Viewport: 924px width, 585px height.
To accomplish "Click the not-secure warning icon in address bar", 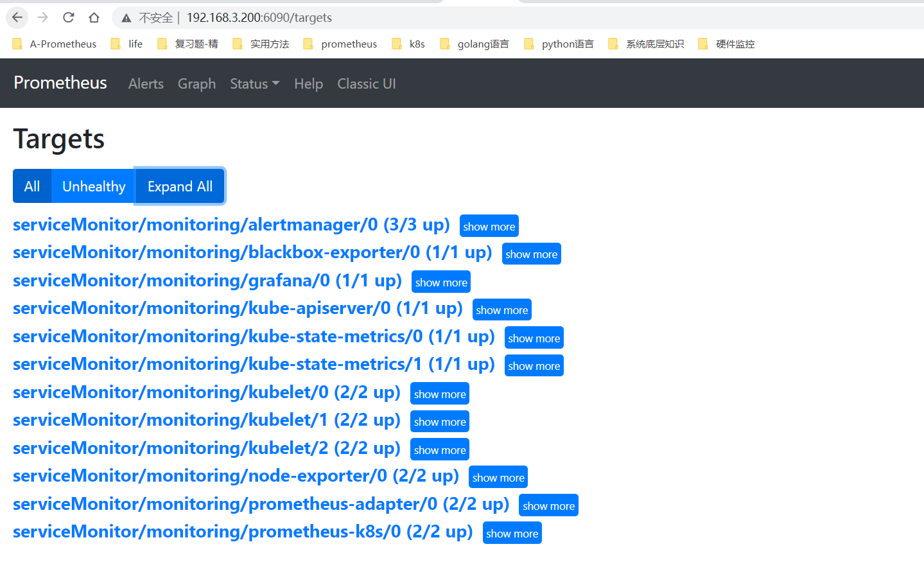I will pyautogui.click(x=126, y=18).
